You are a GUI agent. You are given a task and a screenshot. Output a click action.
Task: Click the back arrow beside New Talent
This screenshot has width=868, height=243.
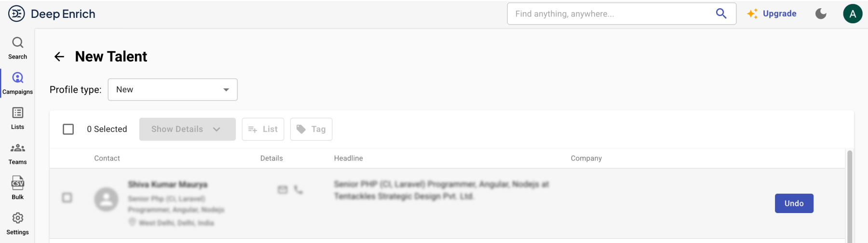click(59, 57)
